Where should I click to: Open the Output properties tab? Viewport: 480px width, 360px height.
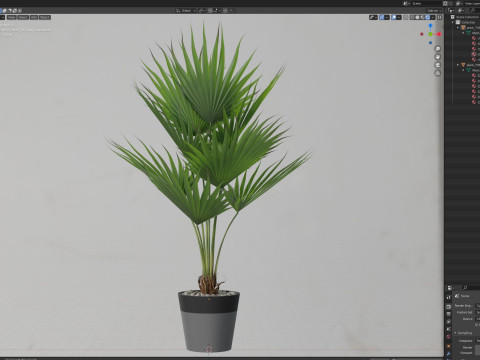click(x=449, y=314)
